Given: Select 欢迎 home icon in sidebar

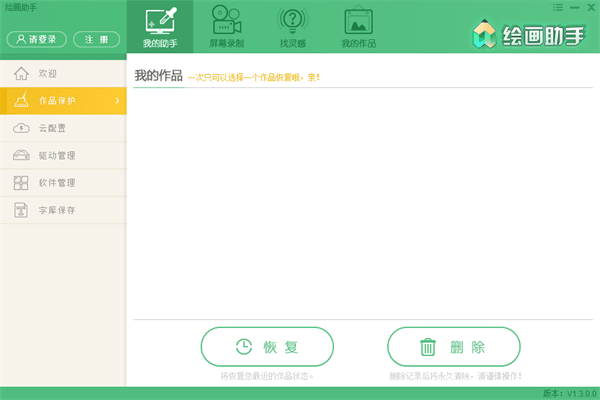Looking at the screenshot, I should pyautogui.click(x=21, y=74).
